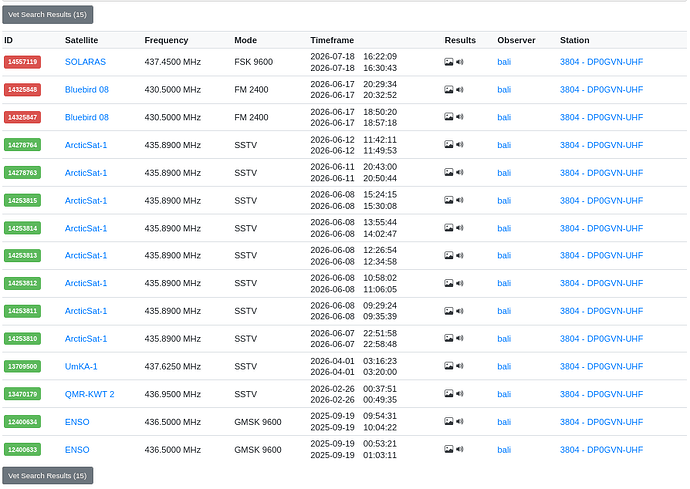This screenshot has width=690, height=489.
Task: Open the QMR-KWT 2 satellite link
Action: coord(89,394)
